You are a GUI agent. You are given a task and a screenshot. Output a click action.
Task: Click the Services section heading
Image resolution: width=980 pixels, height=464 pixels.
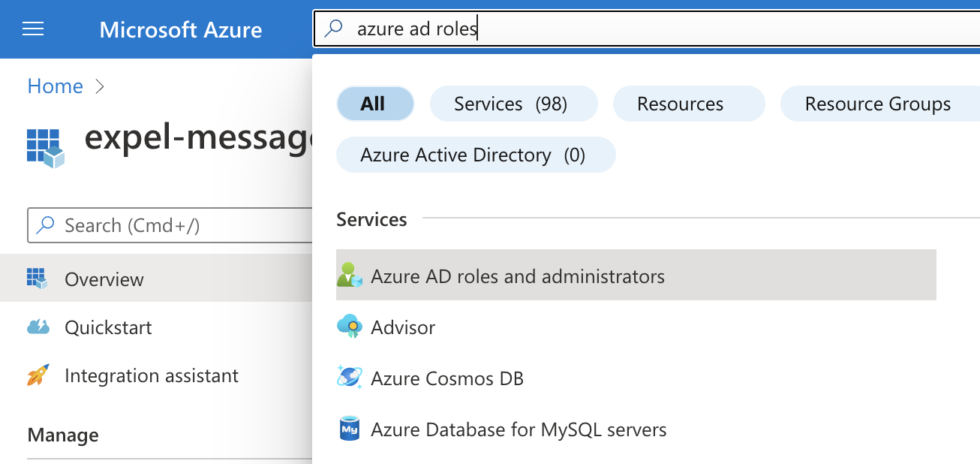pyautogui.click(x=371, y=219)
